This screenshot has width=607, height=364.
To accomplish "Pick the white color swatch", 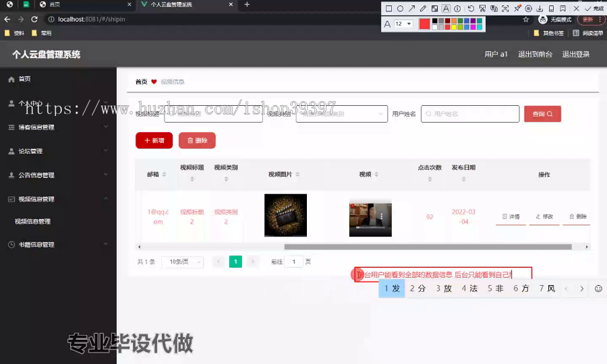I will (435, 27).
